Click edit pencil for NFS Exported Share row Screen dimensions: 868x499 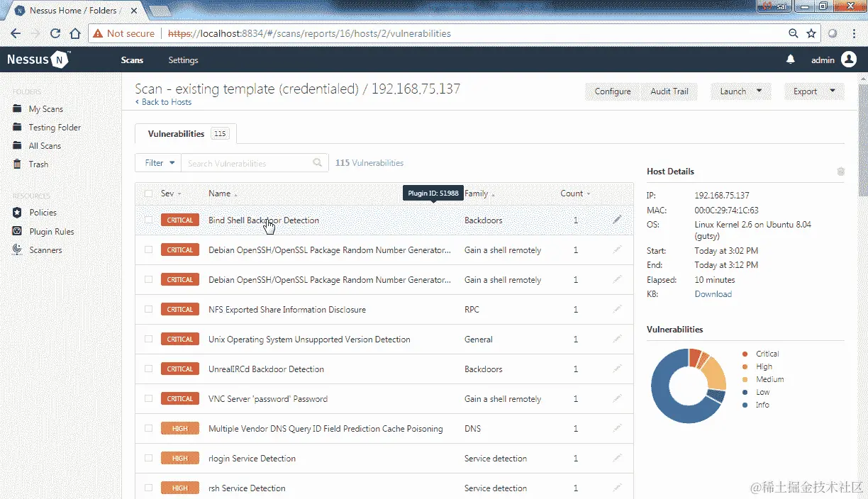pos(617,309)
